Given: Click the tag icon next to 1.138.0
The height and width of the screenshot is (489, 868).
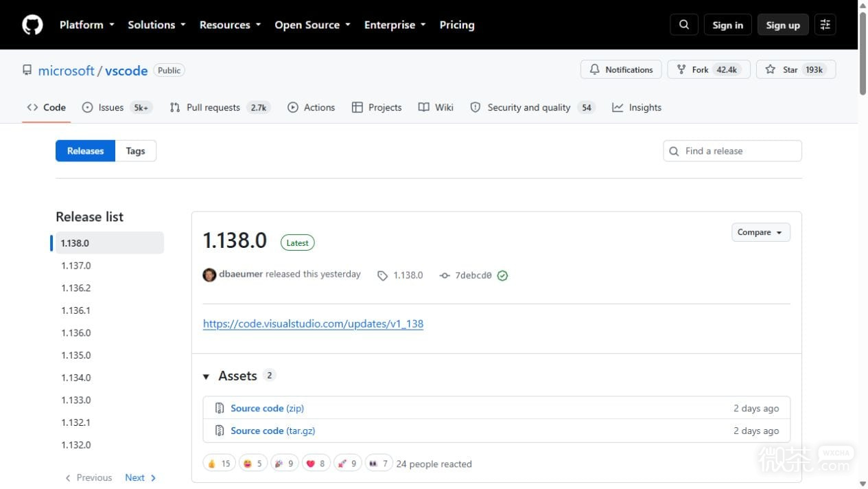Looking at the screenshot, I should (382, 275).
